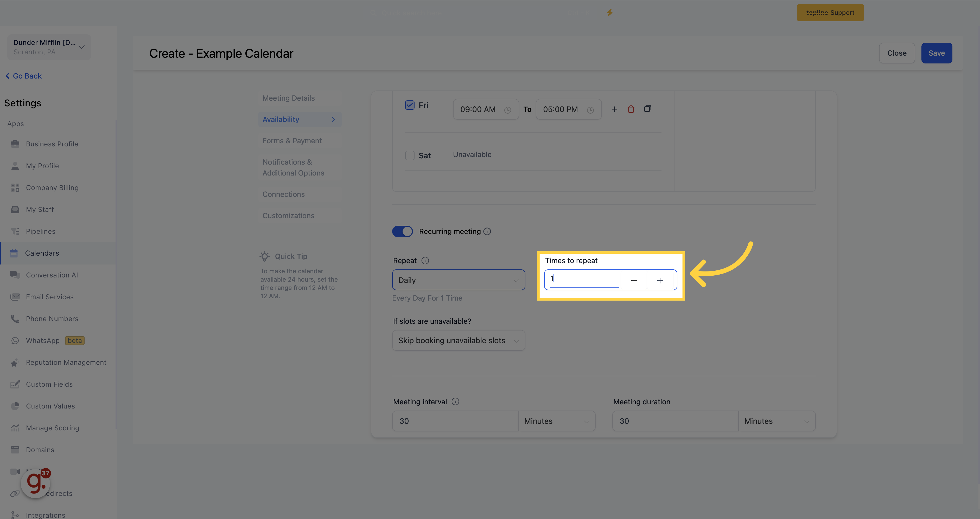Screen dimensions: 980x519
Task: Click the My Staff icon
Action: 15,210
